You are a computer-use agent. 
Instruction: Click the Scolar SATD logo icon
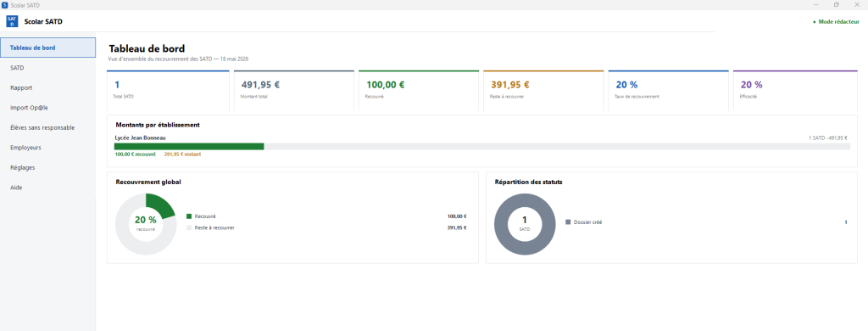[x=12, y=21]
